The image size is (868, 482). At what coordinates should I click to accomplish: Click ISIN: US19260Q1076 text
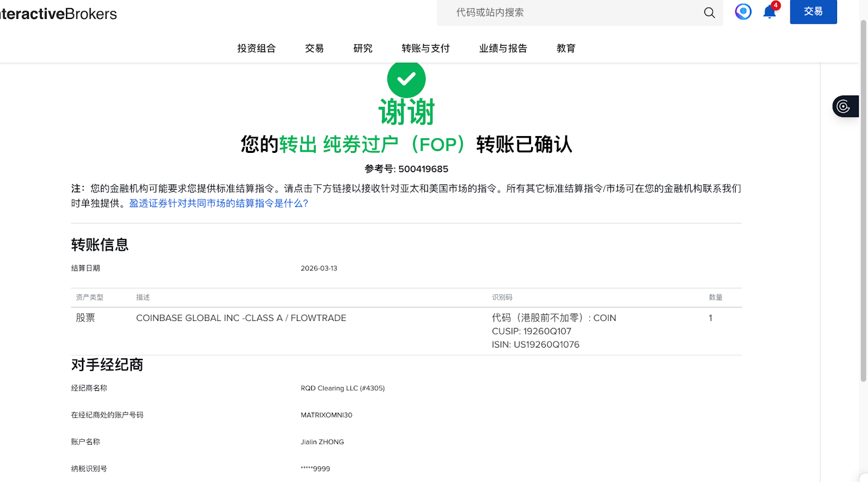click(x=535, y=345)
